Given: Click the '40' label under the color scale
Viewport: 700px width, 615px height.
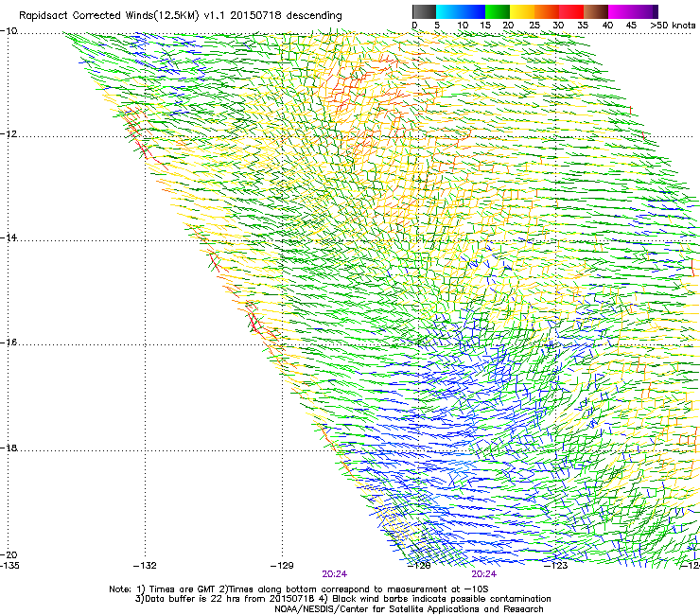Looking at the screenshot, I should 607,26.
